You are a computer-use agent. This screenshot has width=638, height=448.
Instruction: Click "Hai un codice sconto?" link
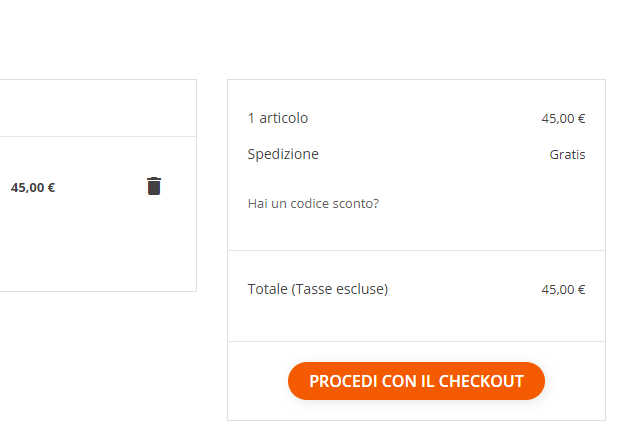[x=313, y=204]
